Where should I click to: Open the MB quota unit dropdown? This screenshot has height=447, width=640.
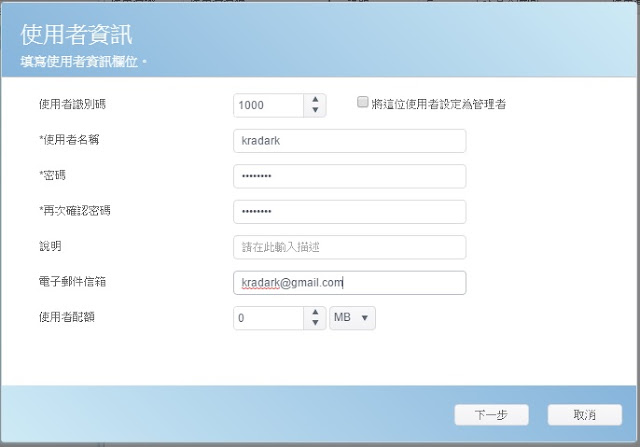pyautogui.click(x=352, y=318)
